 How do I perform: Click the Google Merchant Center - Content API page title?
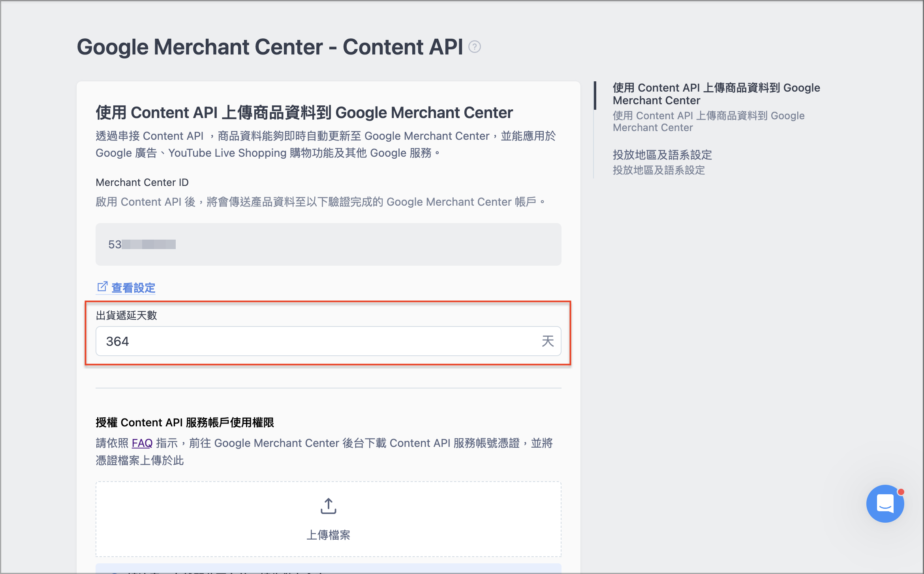pos(270,47)
